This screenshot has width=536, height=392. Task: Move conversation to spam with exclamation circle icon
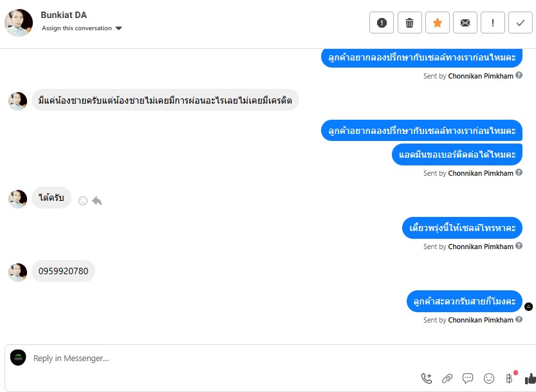tap(382, 23)
